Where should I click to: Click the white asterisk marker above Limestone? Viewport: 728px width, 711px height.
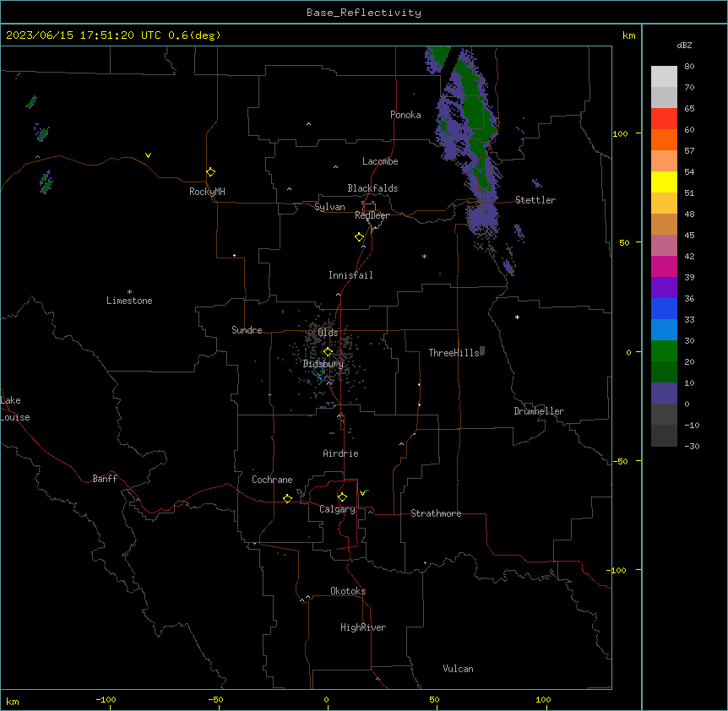(129, 292)
